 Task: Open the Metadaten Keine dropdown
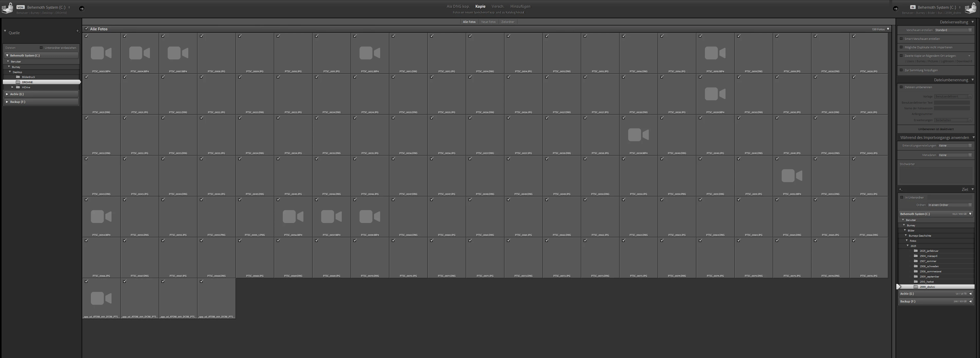pyautogui.click(x=955, y=155)
